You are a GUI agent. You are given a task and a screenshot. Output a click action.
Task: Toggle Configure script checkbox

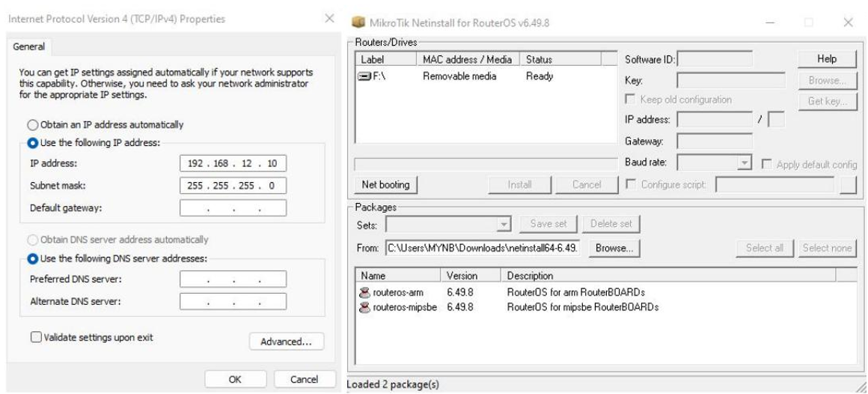point(630,184)
